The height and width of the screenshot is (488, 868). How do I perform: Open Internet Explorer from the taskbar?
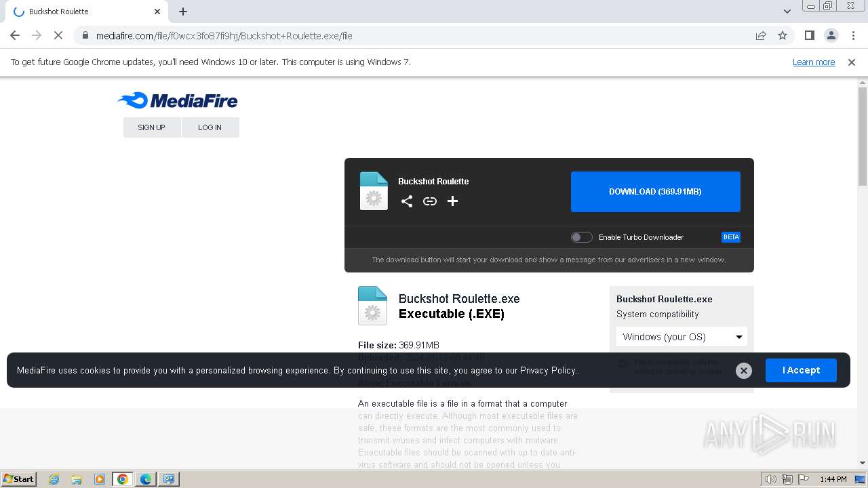54,479
